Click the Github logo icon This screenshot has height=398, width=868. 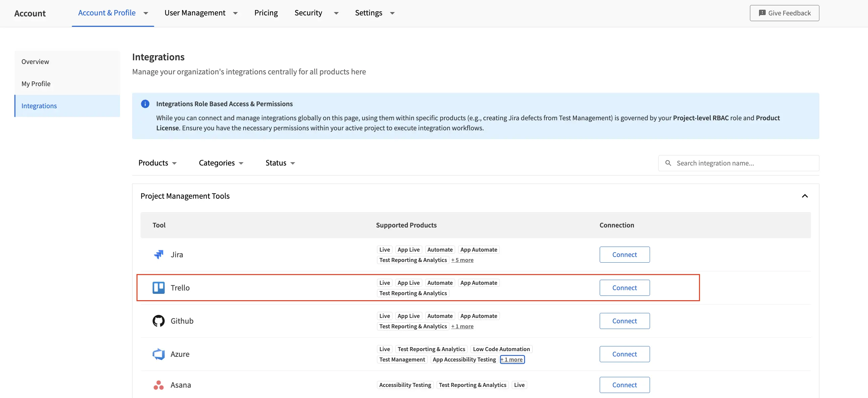(158, 321)
